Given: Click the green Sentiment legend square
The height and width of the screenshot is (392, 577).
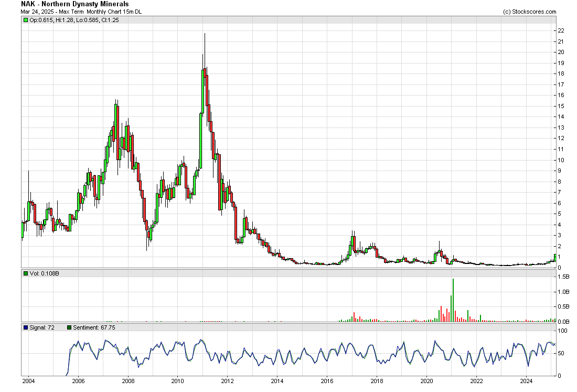Looking at the screenshot, I should 69,327.
